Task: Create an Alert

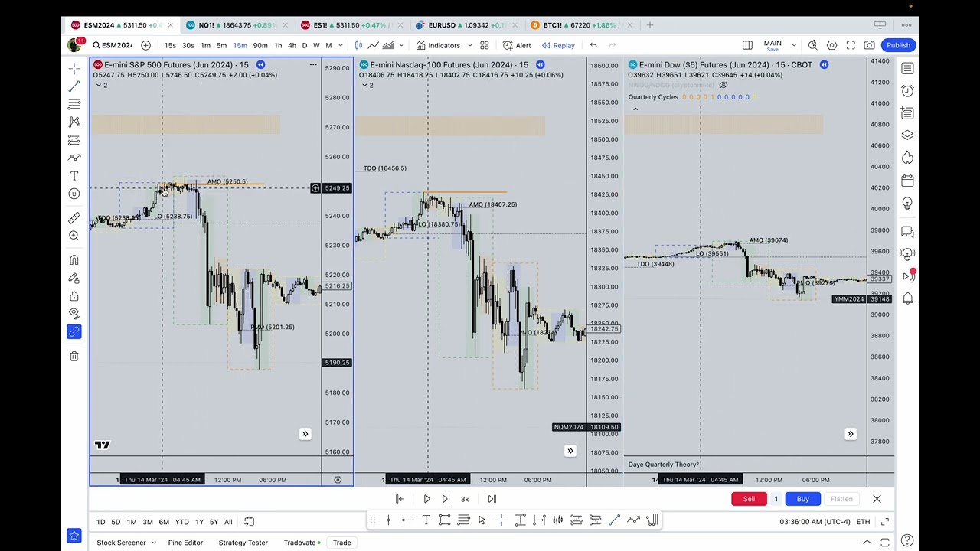Action: (517, 45)
